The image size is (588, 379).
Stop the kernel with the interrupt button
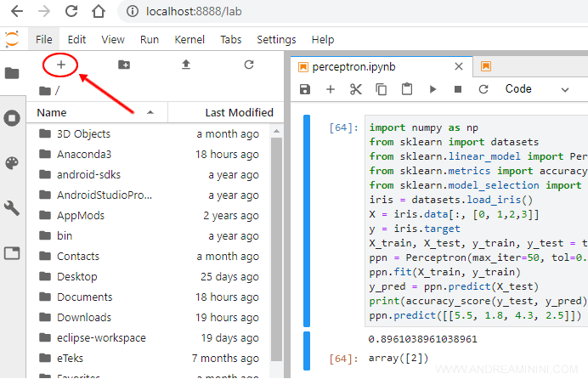tap(458, 89)
